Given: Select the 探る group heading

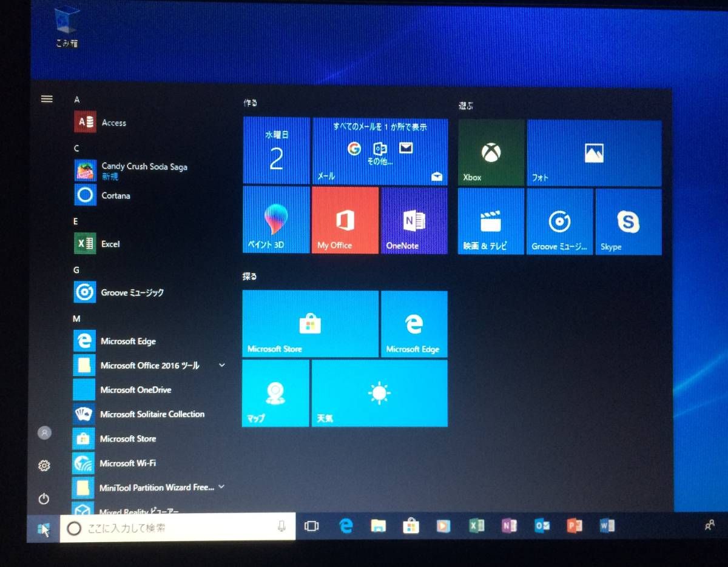Looking at the screenshot, I should pos(250,277).
